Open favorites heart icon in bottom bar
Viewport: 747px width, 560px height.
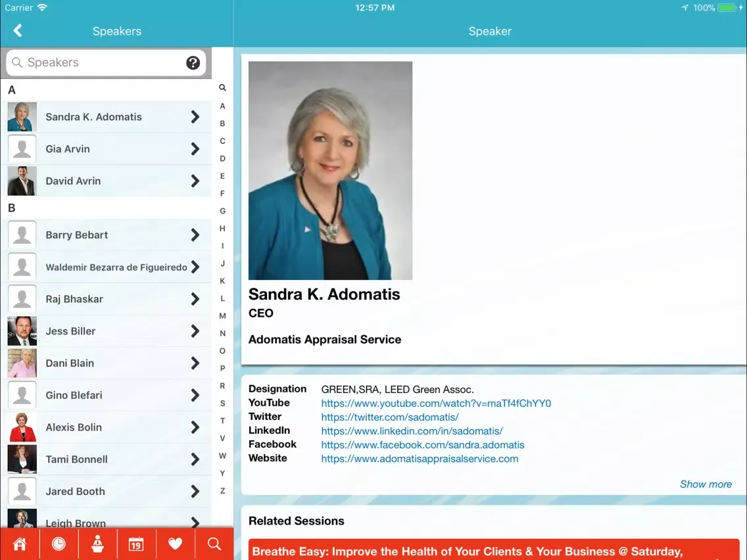pyautogui.click(x=176, y=544)
